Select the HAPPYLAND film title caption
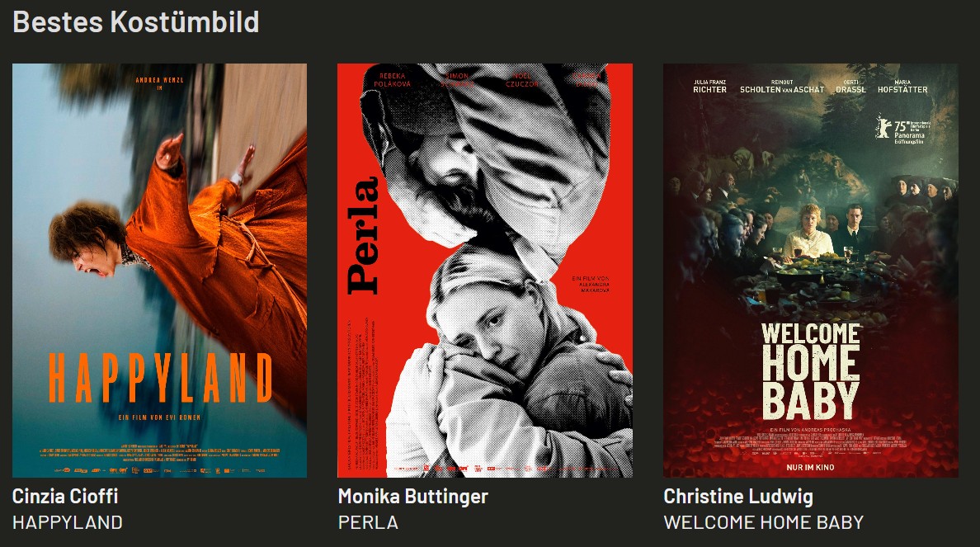Screen dimensions: 980x547 point(68,522)
